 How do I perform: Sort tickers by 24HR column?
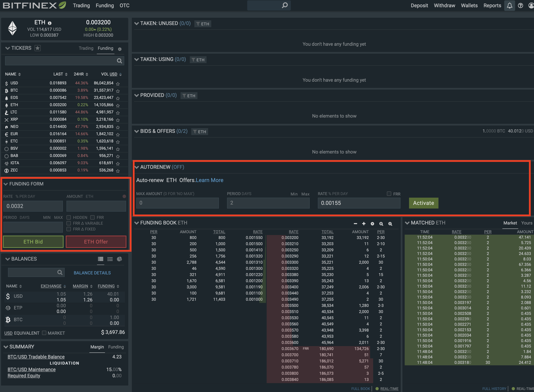click(x=81, y=74)
